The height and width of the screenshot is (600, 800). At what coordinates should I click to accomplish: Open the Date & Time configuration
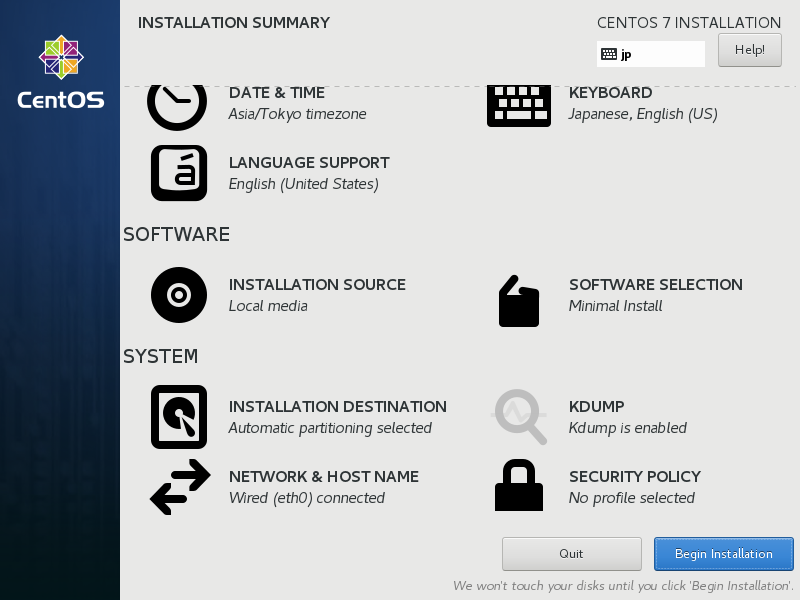tap(178, 103)
